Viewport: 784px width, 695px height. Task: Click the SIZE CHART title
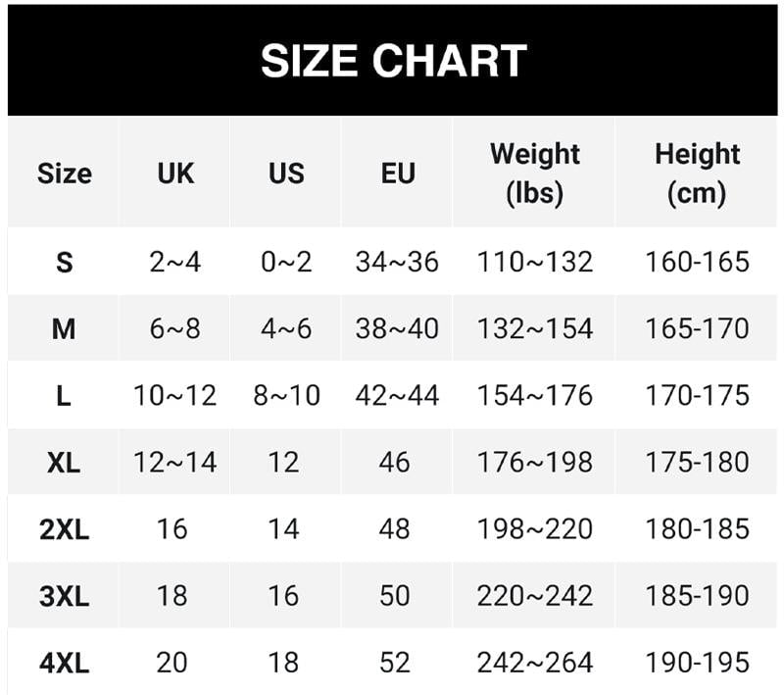[x=393, y=61]
